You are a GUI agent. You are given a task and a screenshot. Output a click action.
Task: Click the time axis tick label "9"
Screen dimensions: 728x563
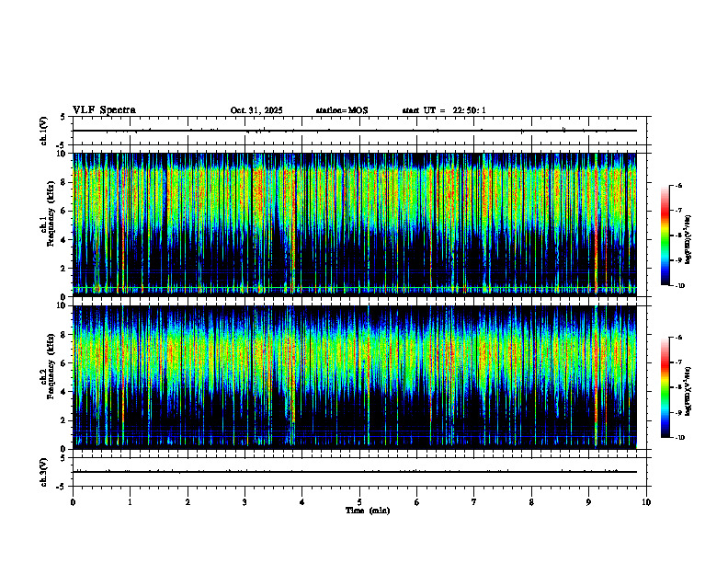click(588, 502)
